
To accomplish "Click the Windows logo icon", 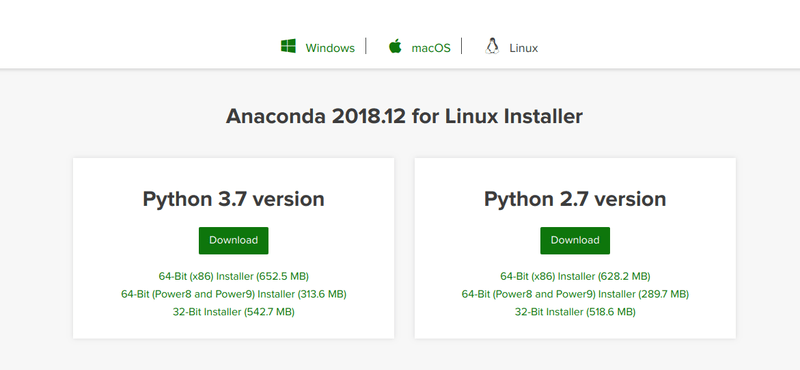I will coord(288,46).
